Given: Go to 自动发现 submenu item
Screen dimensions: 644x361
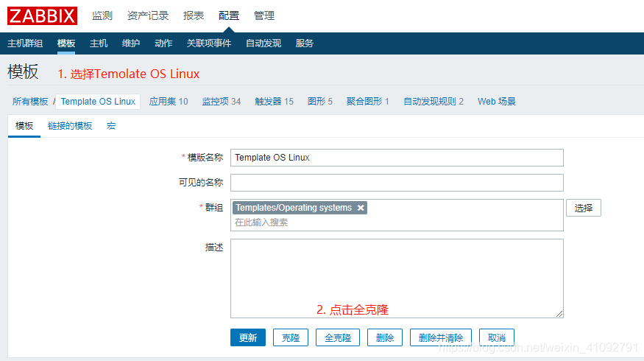Looking at the screenshot, I should (263, 43).
